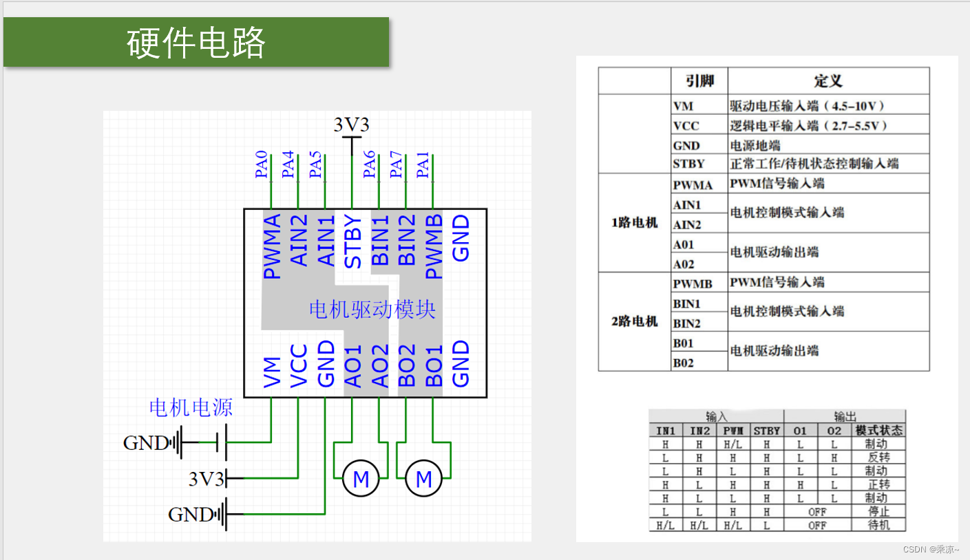The image size is (970, 560).
Task: Click the PWMB cell in pin table
Action: (x=699, y=283)
